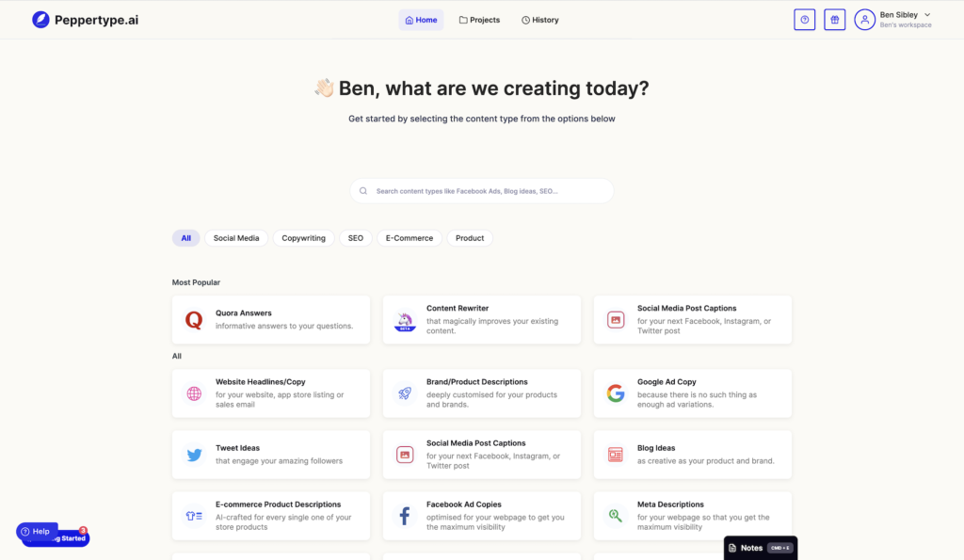Open the Brand/Product Descriptions card
Image resolution: width=964 pixels, height=560 pixels.
coord(482,393)
